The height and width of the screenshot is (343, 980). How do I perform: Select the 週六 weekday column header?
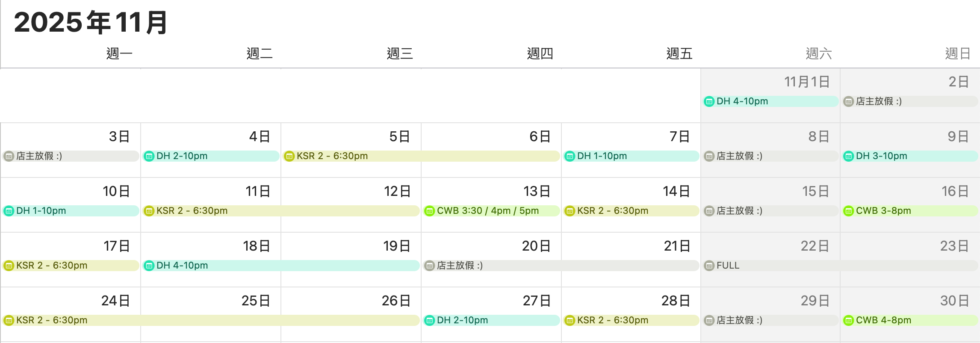pyautogui.click(x=818, y=54)
